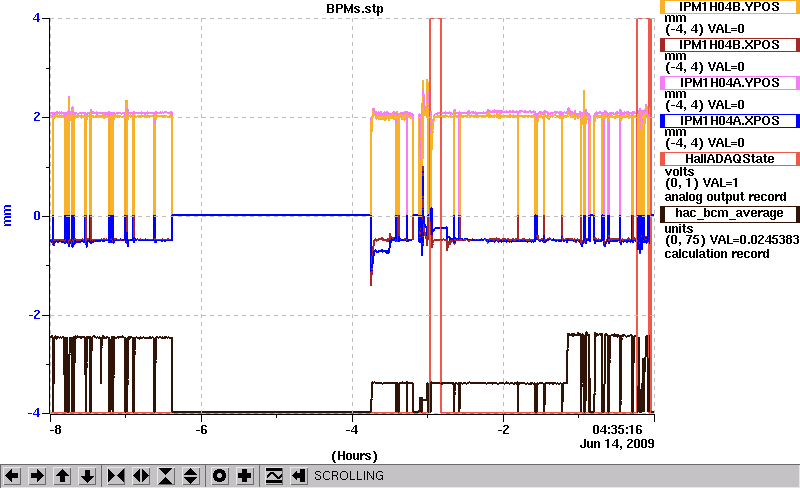
Task: Pan the plot up with the up arrow
Action: [x=62, y=476]
